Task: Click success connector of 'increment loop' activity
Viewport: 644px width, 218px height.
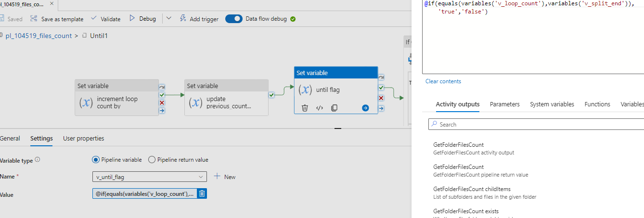Action: point(162,95)
